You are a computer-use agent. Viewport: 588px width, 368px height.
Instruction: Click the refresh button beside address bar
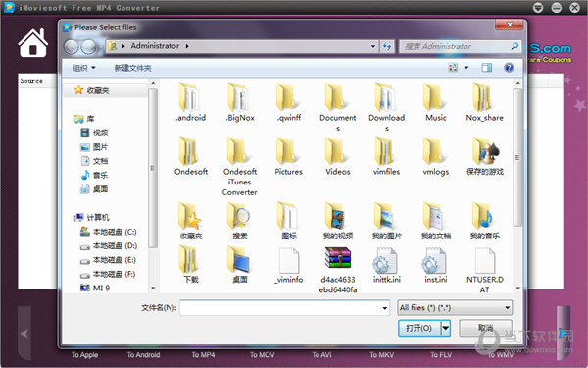pyautogui.click(x=387, y=46)
